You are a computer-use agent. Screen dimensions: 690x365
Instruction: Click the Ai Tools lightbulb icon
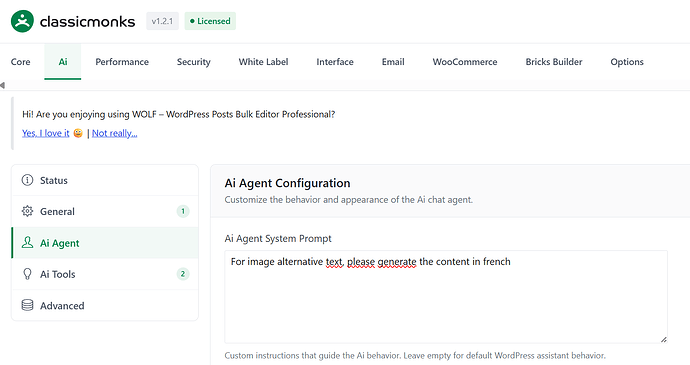tap(27, 274)
